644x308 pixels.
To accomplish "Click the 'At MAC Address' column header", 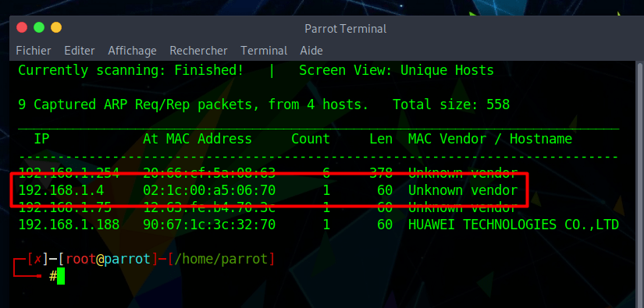I will point(197,139).
